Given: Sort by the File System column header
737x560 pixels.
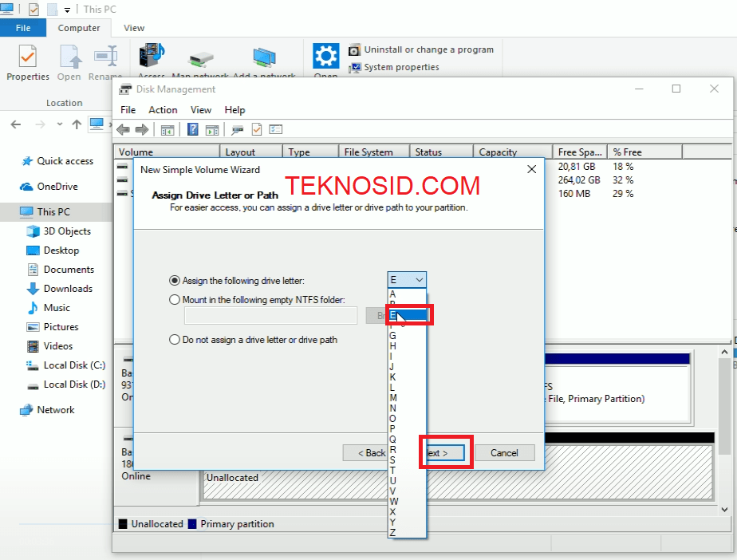Looking at the screenshot, I should pos(374,152).
